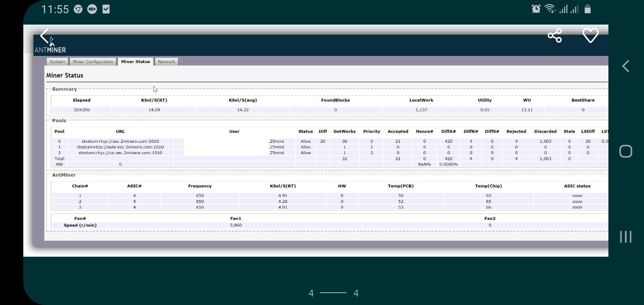644x305 pixels.
Task: Click the KSol/S(avg) value 14.22
Action: pyautogui.click(x=243, y=110)
